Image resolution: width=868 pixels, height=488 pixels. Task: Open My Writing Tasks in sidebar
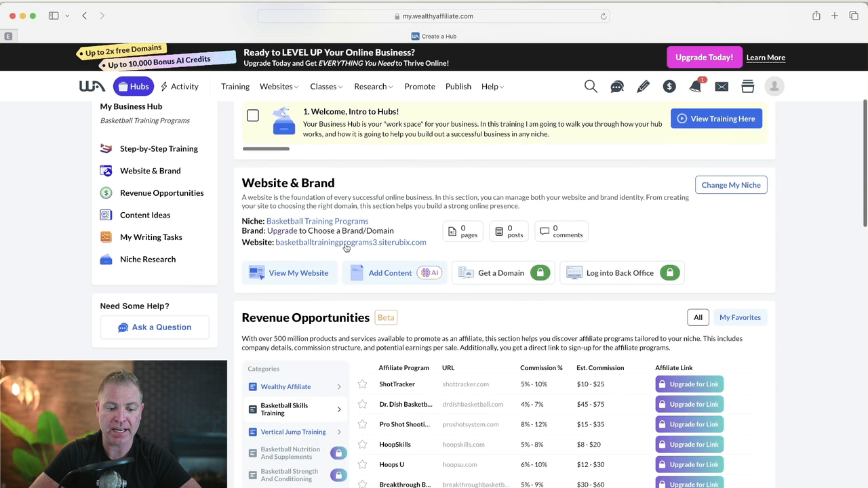tap(151, 237)
